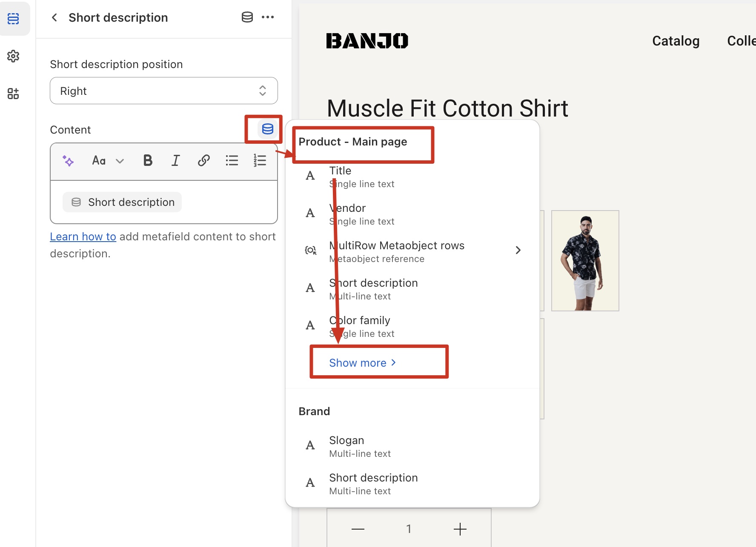Go back from Short description panel
This screenshot has width=756, height=547.
pos(54,17)
